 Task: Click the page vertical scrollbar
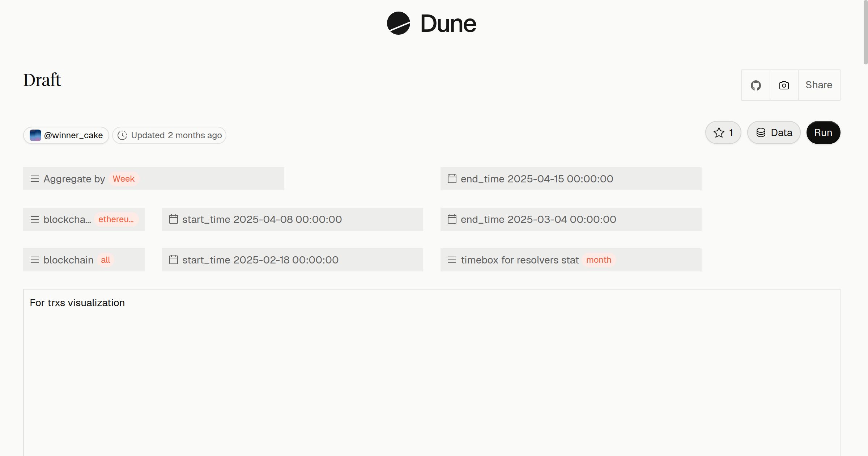tap(865, 33)
